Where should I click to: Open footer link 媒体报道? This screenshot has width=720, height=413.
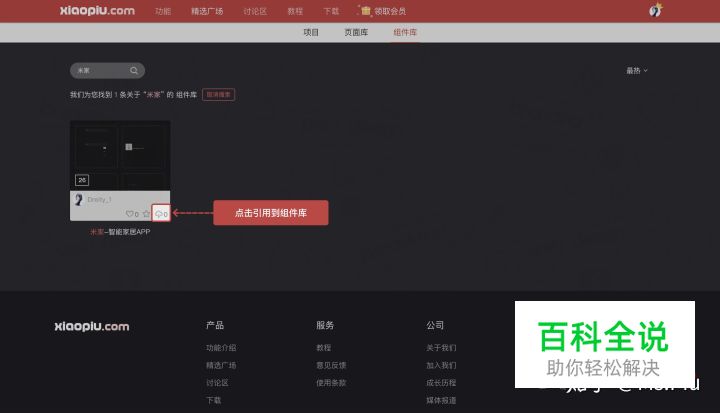(x=441, y=400)
